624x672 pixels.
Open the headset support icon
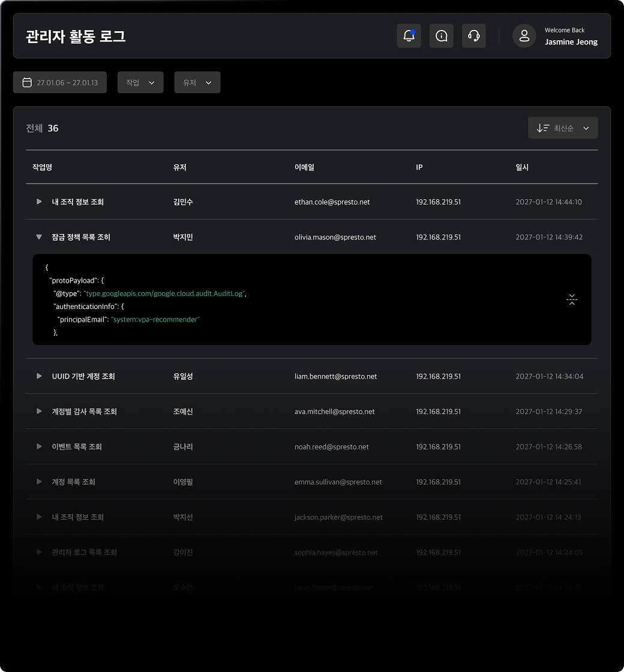coord(474,35)
